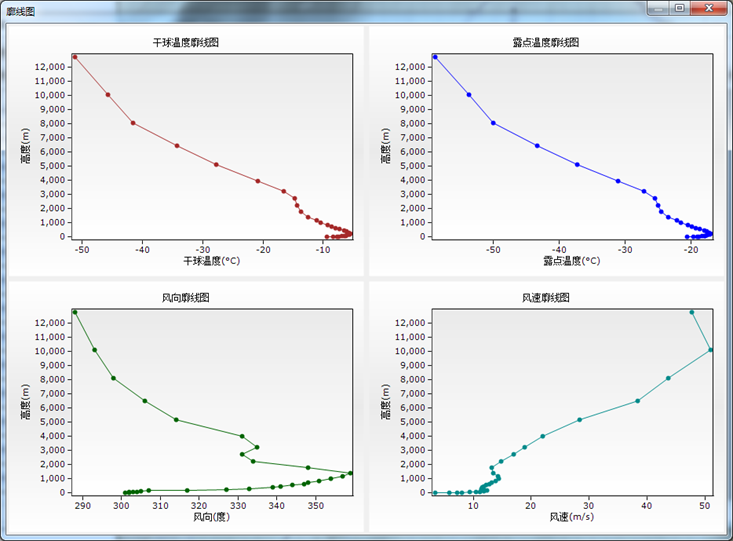Select topmost red point in dry-bulb temperature chart

tap(74, 57)
